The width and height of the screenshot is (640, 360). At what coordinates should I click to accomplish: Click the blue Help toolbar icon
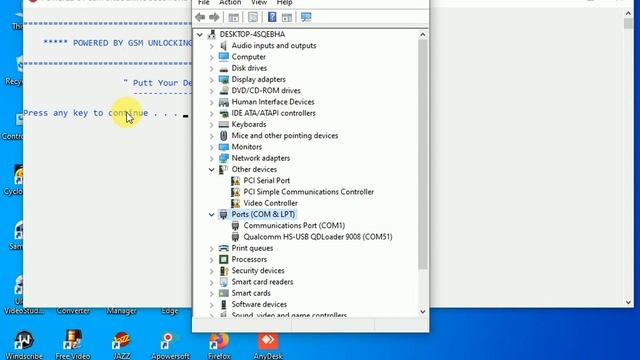tap(272, 17)
